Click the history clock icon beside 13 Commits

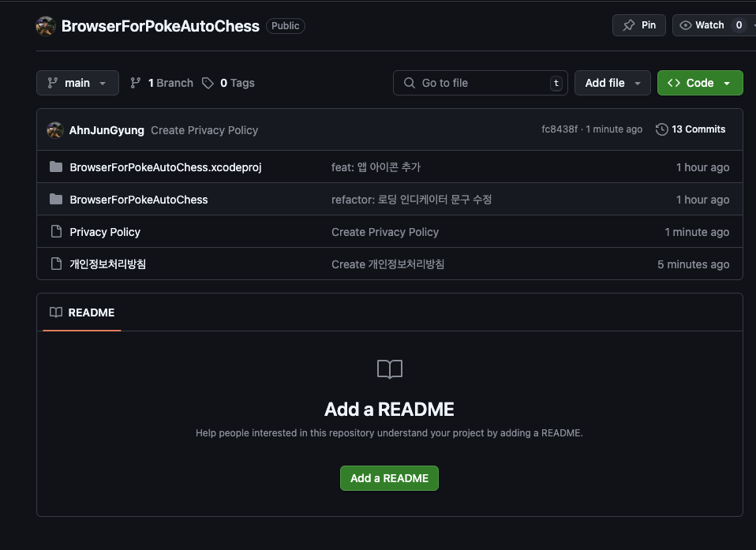point(661,129)
